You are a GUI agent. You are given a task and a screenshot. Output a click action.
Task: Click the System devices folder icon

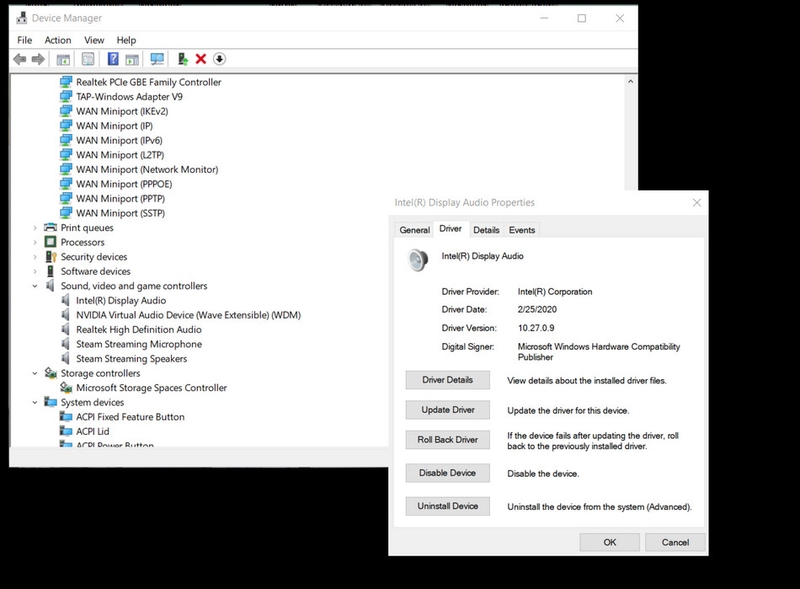point(50,402)
